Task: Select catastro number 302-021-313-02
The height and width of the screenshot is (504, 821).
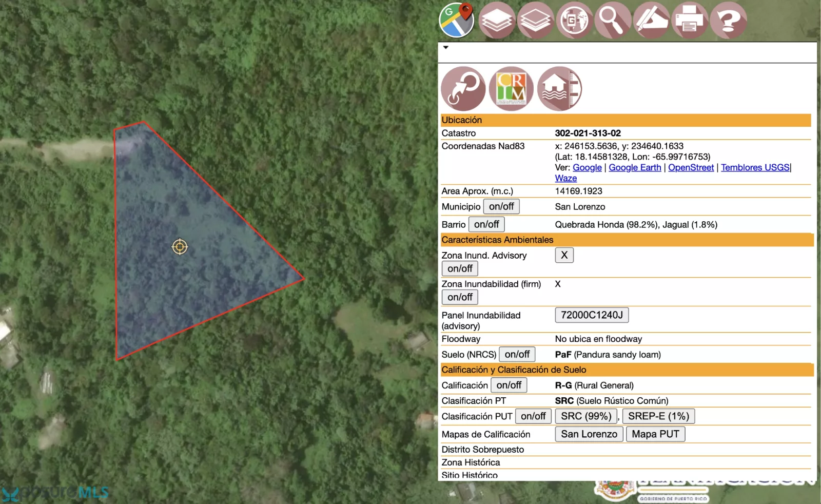Action: [x=588, y=133]
